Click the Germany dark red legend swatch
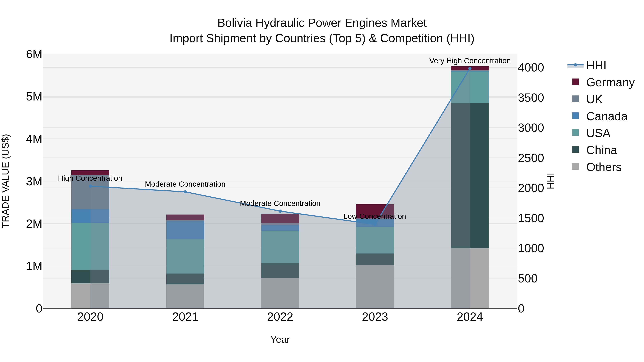Screen dimensions: 644x362 (x=575, y=82)
